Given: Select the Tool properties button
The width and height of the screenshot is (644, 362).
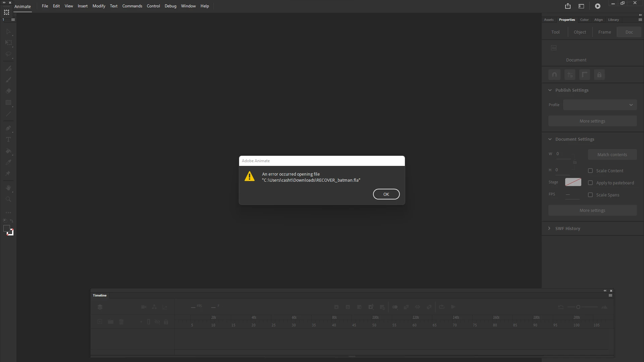Looking at the screenshot, I should [x=555, y=32].
